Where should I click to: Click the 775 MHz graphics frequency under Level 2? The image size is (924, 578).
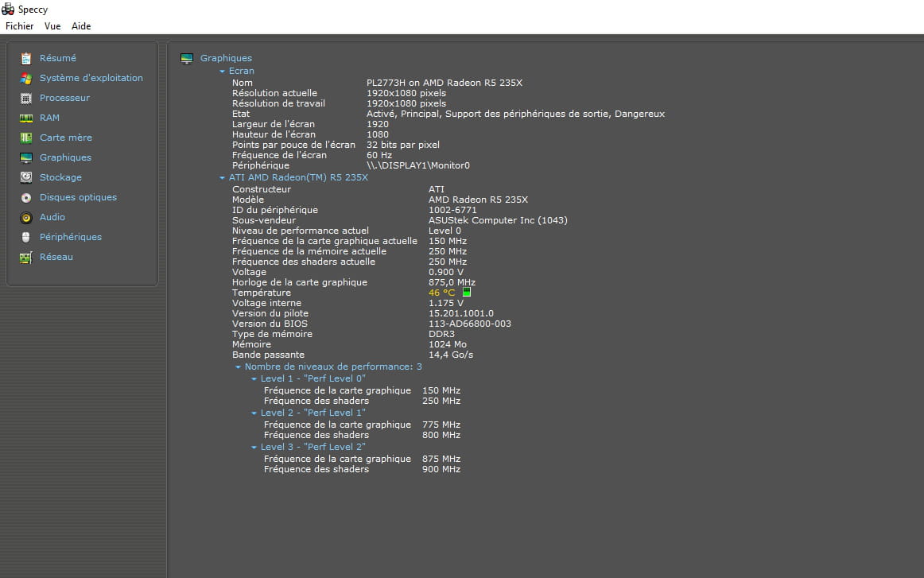tap(441, 425)
